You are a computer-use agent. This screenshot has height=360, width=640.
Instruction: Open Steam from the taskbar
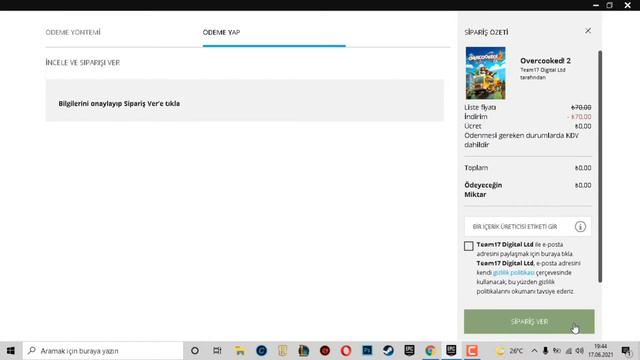388,351
